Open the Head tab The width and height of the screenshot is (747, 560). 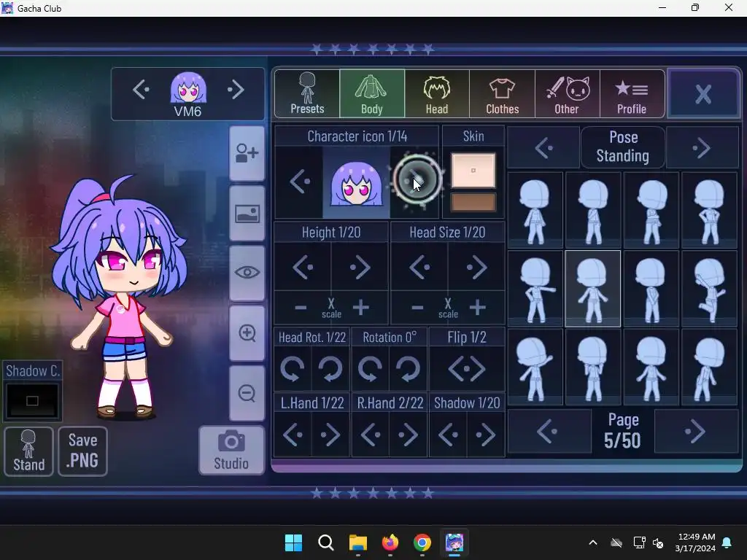437,93
